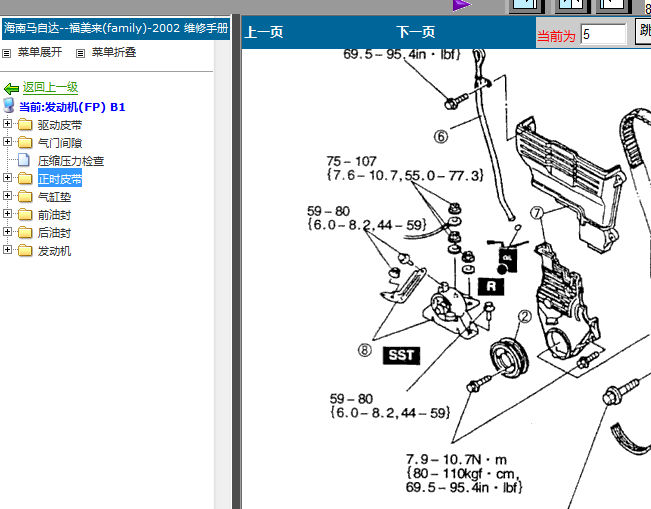Select the 气门间隙 tree item
Image resolution: width=651 pixels, height=509 pixels.
click(60, 143)
